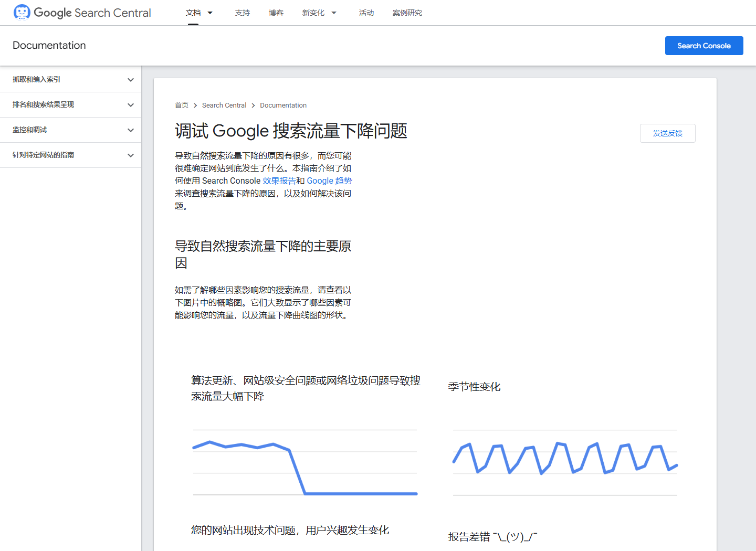The image size is (756, 551).
Task: Click the Documentation header title
Action: [49, 45]
